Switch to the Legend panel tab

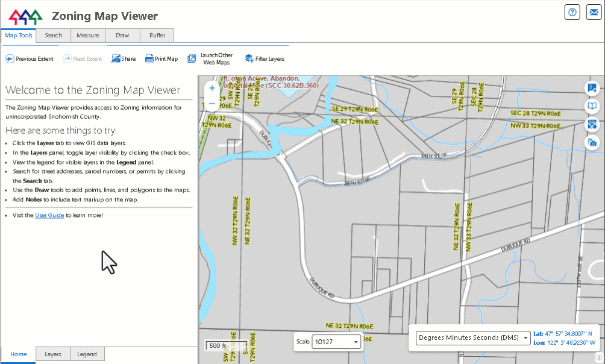click(x=87, y=354)
